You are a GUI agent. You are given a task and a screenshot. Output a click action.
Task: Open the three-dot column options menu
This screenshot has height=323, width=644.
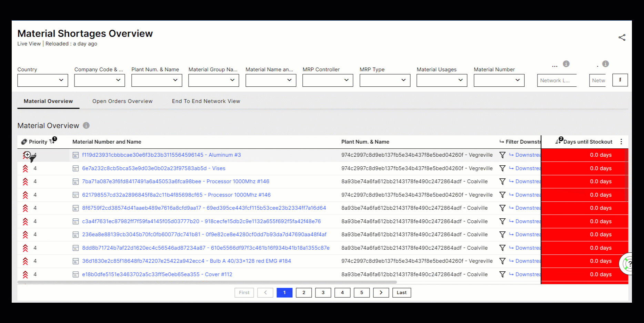tap(621, 141)
